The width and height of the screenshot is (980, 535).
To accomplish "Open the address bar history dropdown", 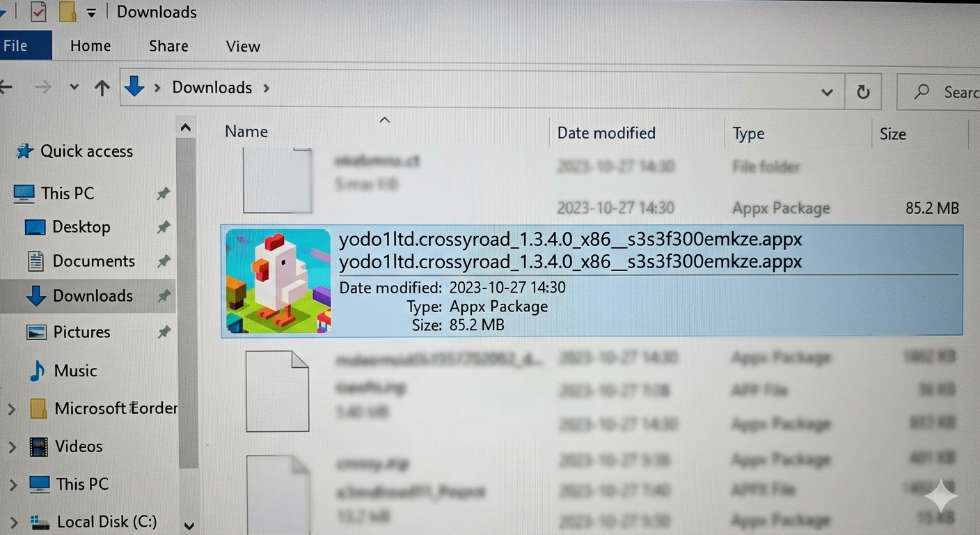I will click(x=827, y=92).
